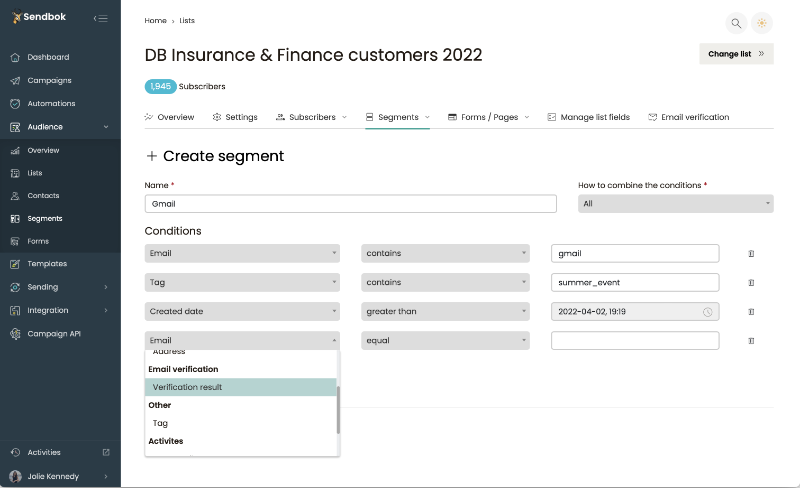
Task: Open the 'greater than' operator dropdown
Action: (445, 312)
